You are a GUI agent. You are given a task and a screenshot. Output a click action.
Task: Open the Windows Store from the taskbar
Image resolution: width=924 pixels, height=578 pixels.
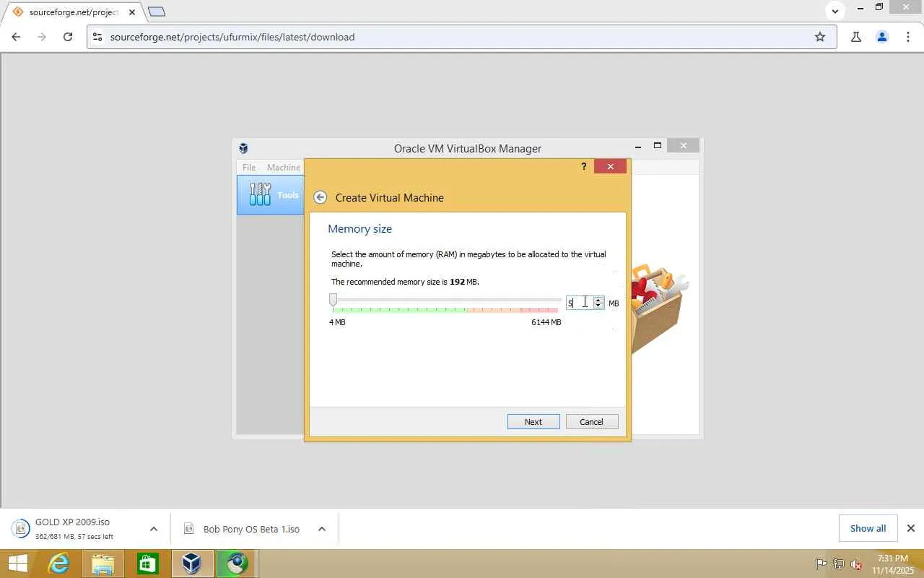tap(147, 564)
